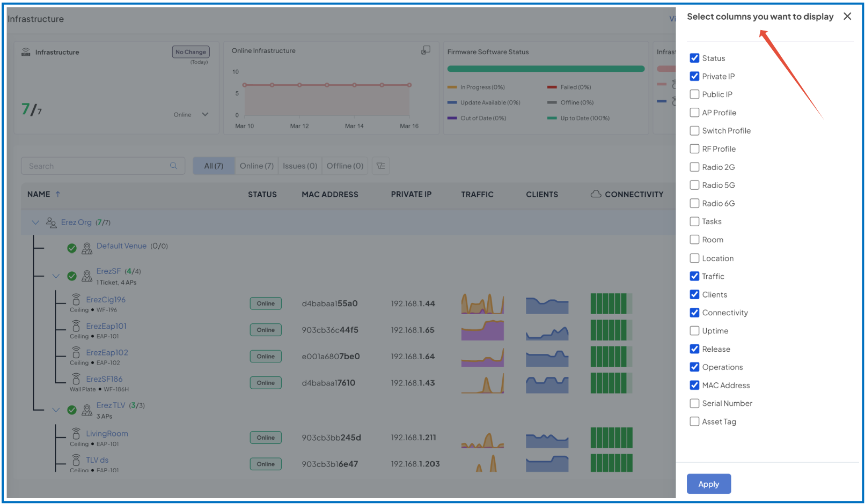
Task: Switch to the Online (7) tab
Action: pyautogui.click(x=256, y=166)
